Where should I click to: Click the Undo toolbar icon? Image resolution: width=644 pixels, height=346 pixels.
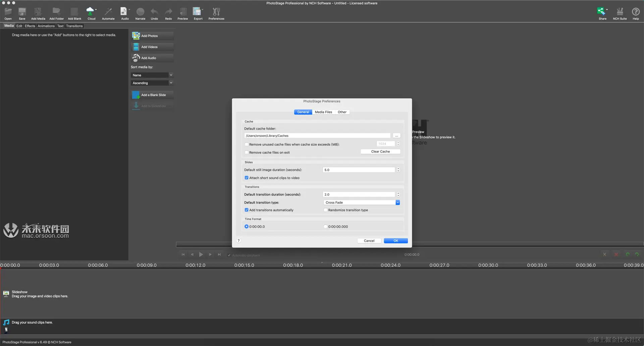pyautogui.click(x=154, y=14)
